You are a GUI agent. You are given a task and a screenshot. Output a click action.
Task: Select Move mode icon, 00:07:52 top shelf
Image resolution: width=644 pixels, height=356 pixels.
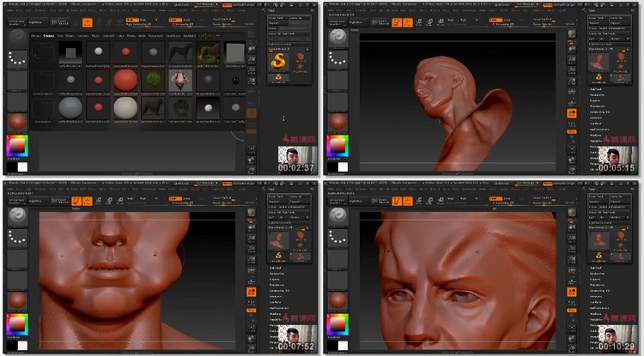tap(99, 201)
